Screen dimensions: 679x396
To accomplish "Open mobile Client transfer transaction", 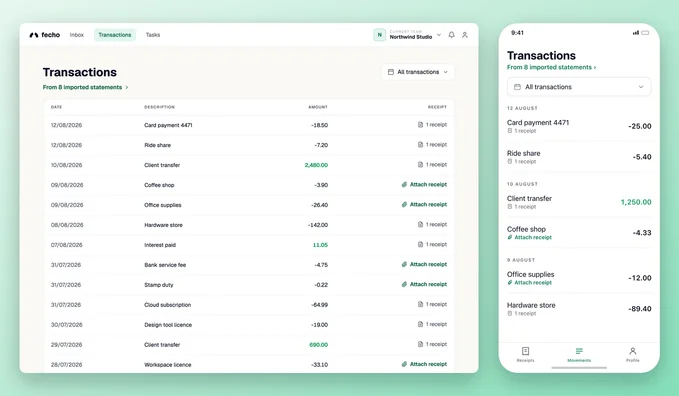I will (x=579, y=202).
